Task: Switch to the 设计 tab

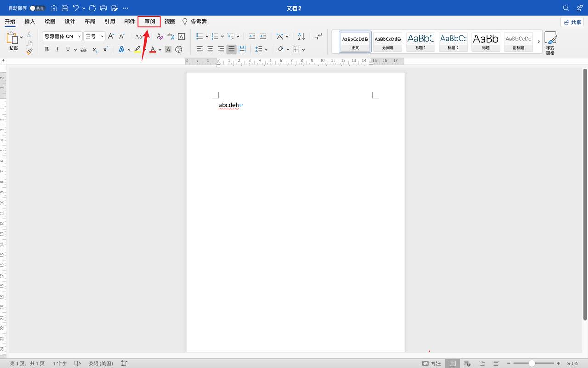Action: click(x=70, y=22)
